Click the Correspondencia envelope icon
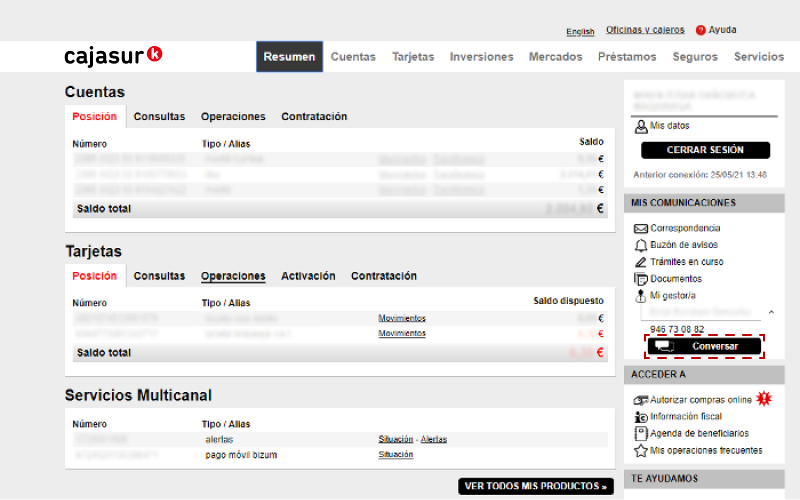The image size is (800, 500). click(641, 229)
